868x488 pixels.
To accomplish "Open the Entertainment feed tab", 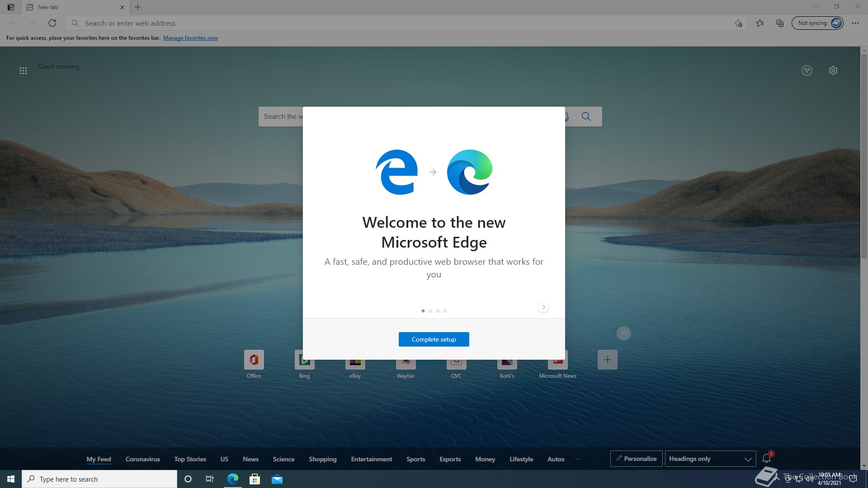I will point(372,459).
